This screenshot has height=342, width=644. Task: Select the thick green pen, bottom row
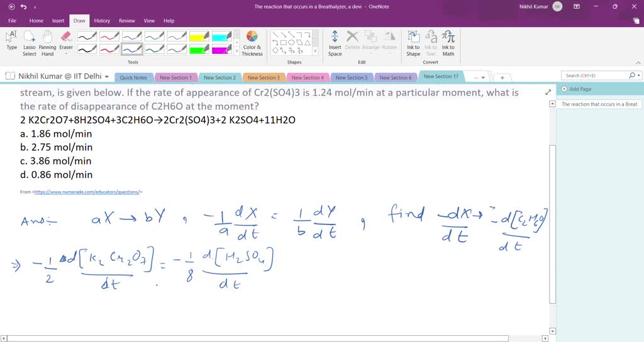pos(155,49)
